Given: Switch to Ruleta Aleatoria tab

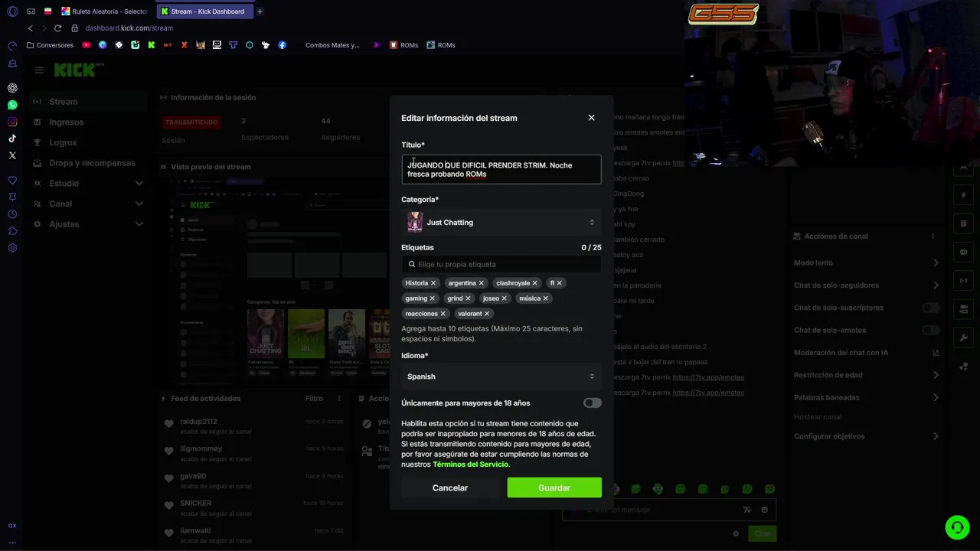Looking at the screenshot, I should [x=106, y=11].
